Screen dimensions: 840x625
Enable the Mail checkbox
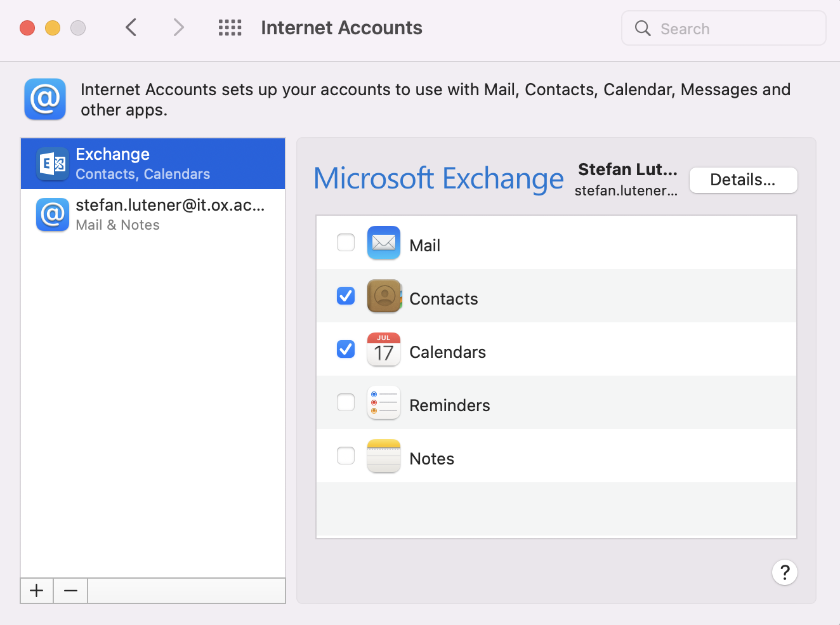point(346,242)
